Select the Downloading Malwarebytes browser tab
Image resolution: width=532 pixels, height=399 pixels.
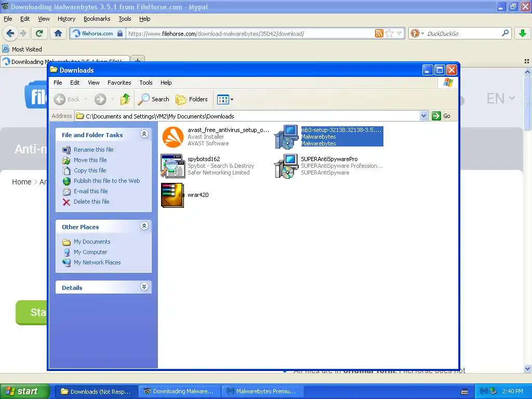click(64, 61)
